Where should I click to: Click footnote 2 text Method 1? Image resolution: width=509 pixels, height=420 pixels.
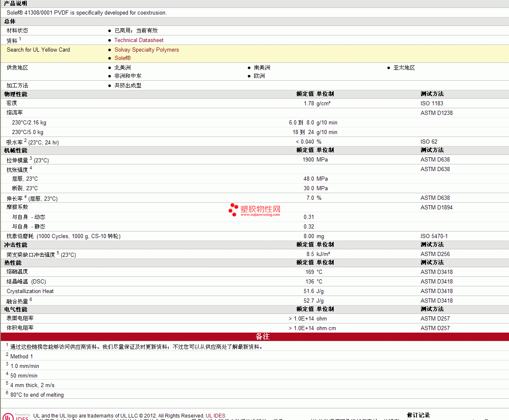21,357
